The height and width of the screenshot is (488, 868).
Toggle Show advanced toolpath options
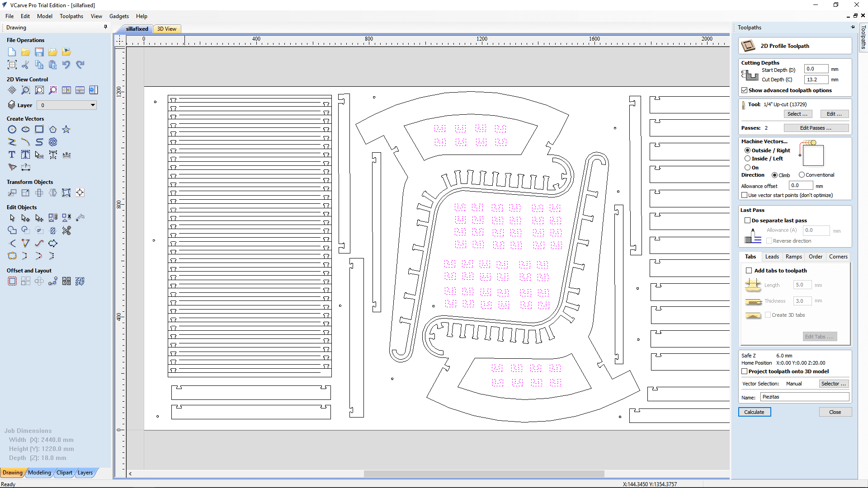(x=744, y=90)
